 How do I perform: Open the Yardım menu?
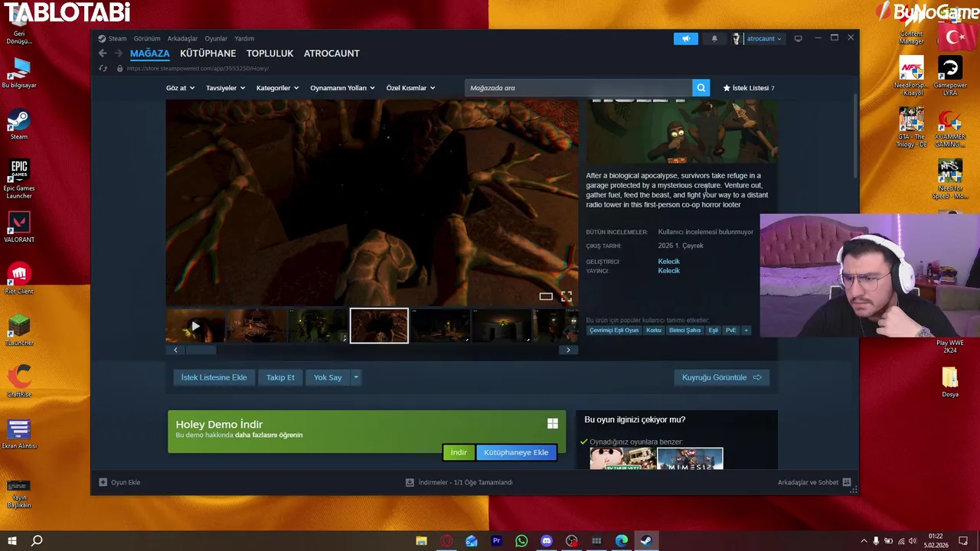point(244,38)
